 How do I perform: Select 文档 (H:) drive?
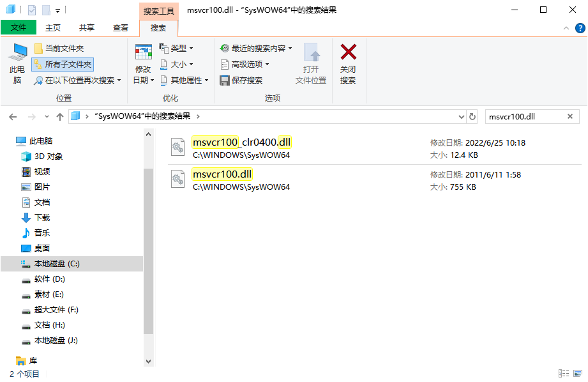[43, 325]
